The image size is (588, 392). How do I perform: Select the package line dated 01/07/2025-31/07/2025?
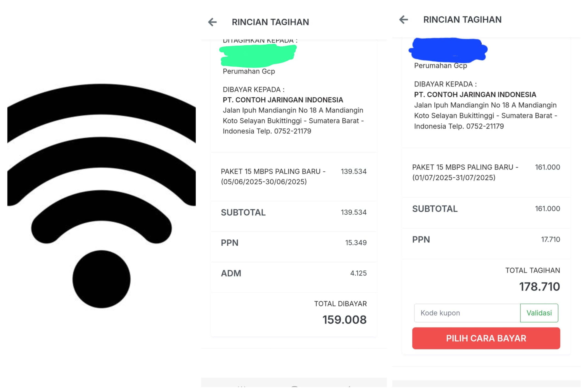tap(465, 172)
